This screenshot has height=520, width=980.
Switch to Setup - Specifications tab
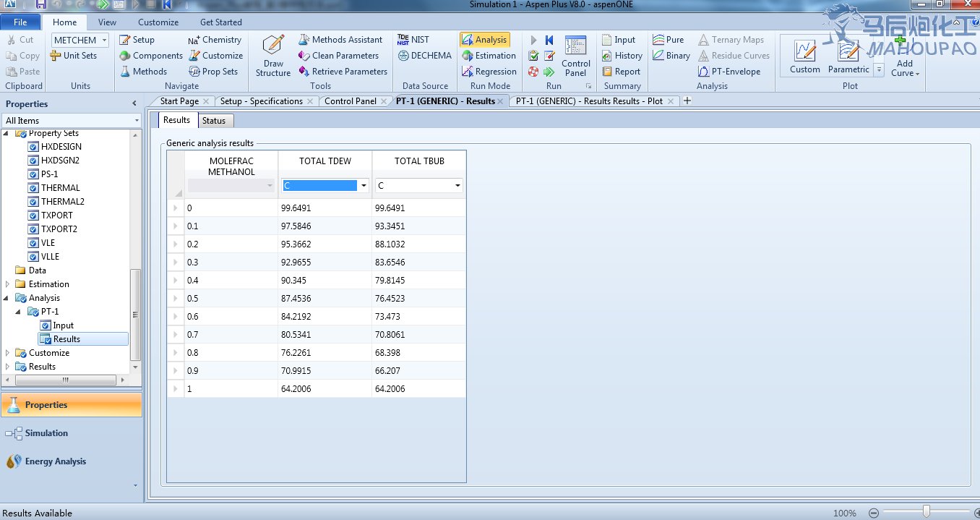[x=262, y=101]
